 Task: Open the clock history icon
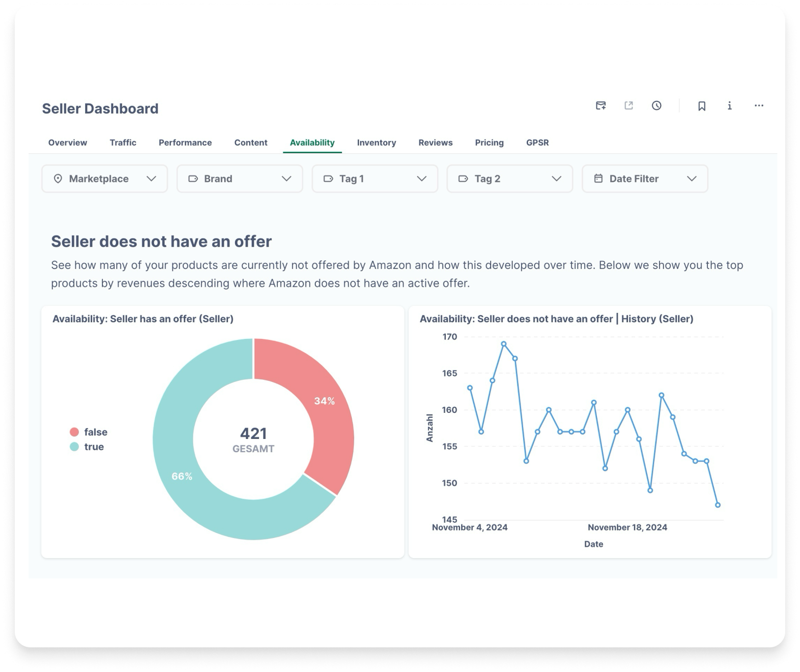pyautogui.click(x=657, y=105)
